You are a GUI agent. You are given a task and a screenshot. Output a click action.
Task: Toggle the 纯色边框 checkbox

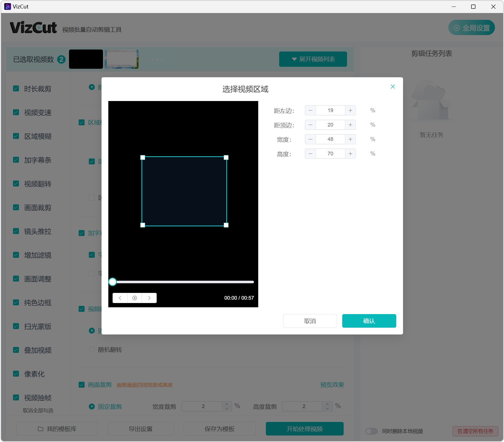(x=16, y=302)
